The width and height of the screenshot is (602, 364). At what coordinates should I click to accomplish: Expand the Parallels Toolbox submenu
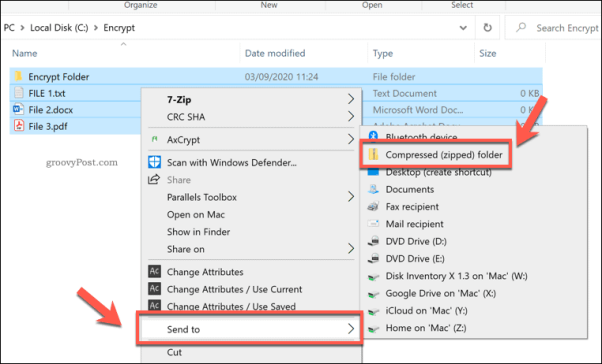point(351,197)
